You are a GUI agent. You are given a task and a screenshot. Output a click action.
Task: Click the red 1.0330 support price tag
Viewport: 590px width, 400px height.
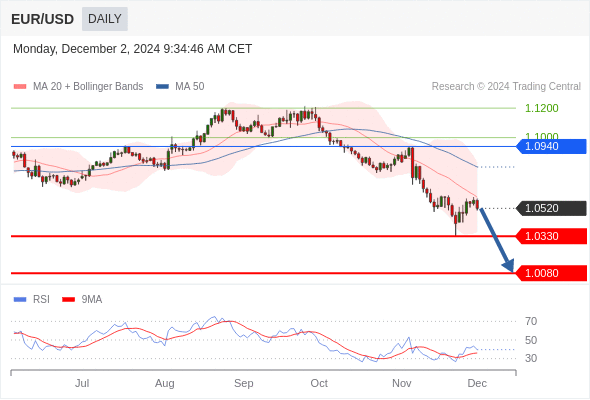pyautogui.click(x=551, y=236)
